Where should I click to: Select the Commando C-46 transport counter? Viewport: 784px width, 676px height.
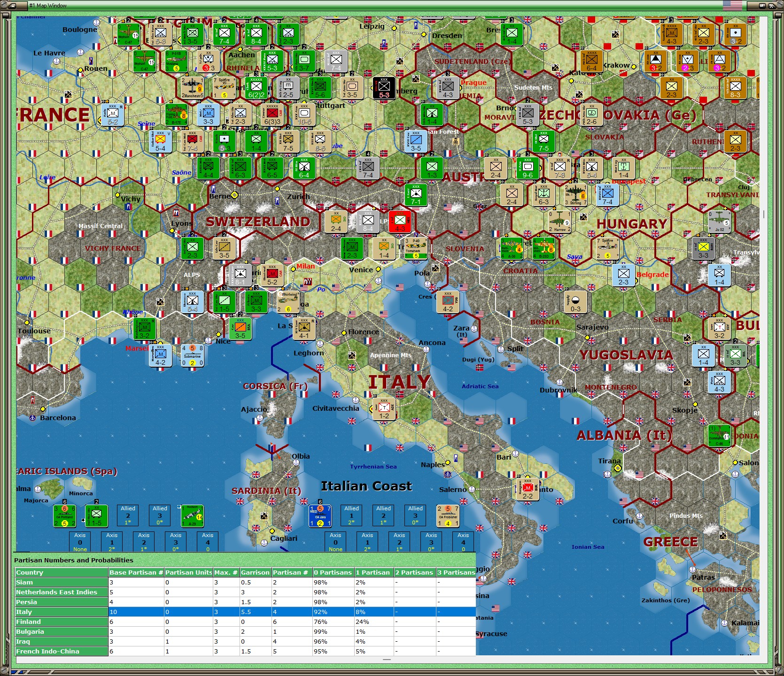point(719,436)
